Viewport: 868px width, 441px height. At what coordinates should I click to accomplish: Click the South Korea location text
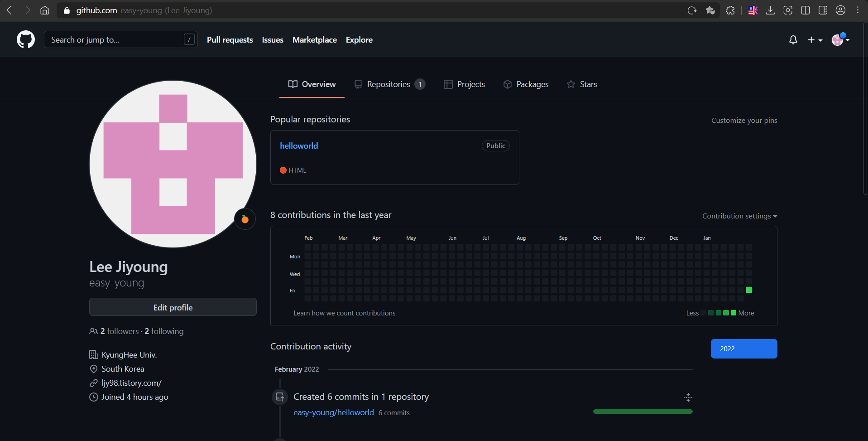click(x=123, y=369)
